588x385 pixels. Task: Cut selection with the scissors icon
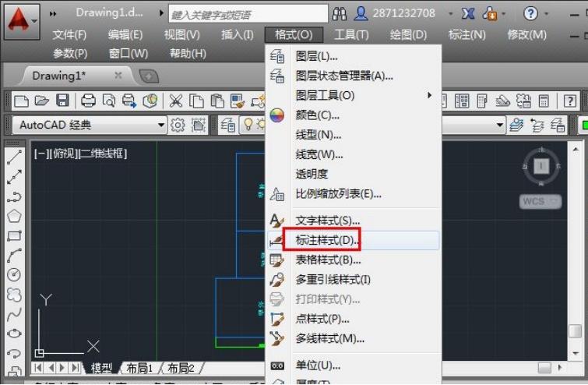pyautogui.click(x=175, y=101)
